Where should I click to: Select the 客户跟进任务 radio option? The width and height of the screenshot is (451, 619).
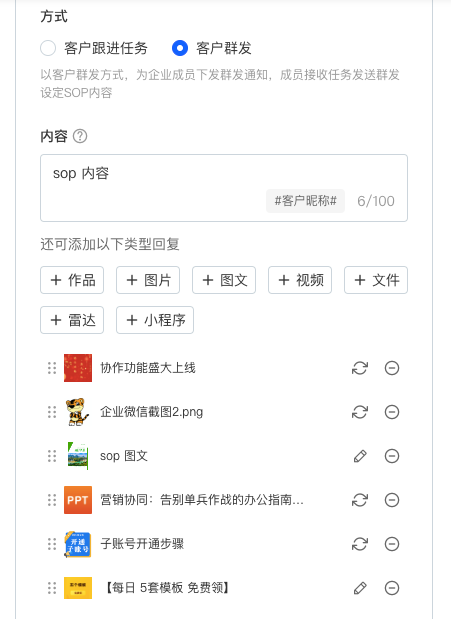click(x=48, y=48)
